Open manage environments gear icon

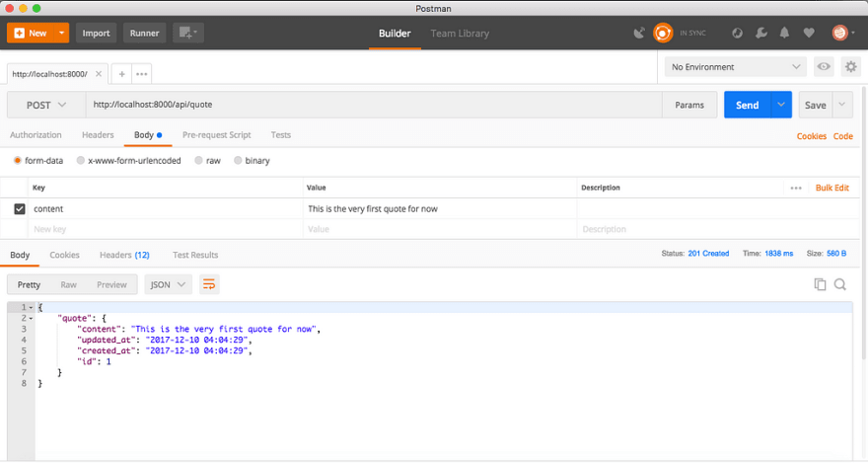[x=851, y=67]
